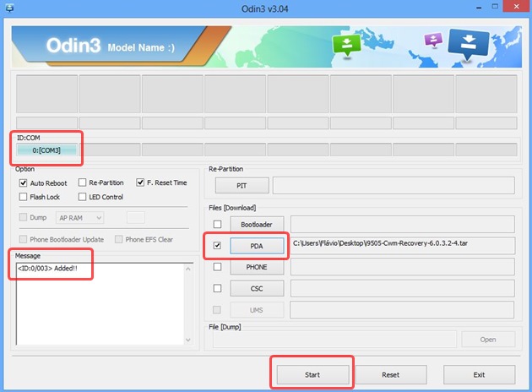Click the "<ID:0/003> Added!!" message line

(x=47, y=268)
